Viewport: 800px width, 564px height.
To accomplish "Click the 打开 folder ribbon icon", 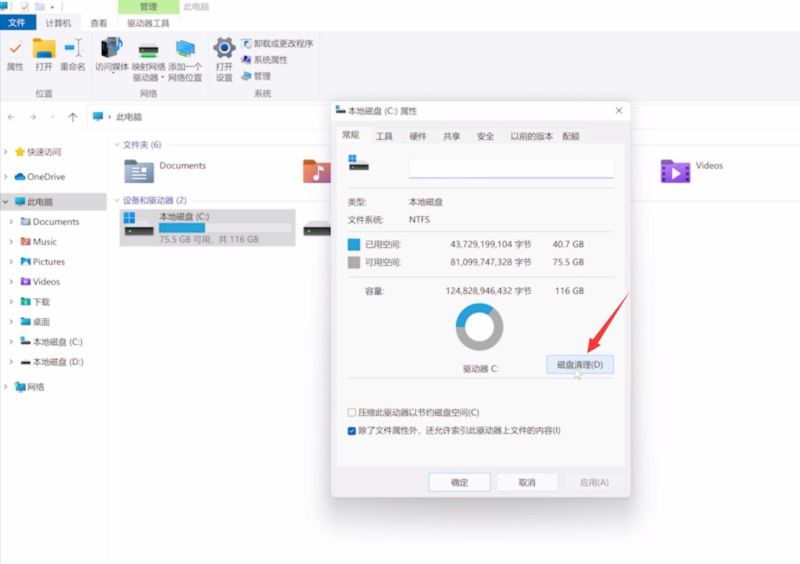I will (44, 49).
